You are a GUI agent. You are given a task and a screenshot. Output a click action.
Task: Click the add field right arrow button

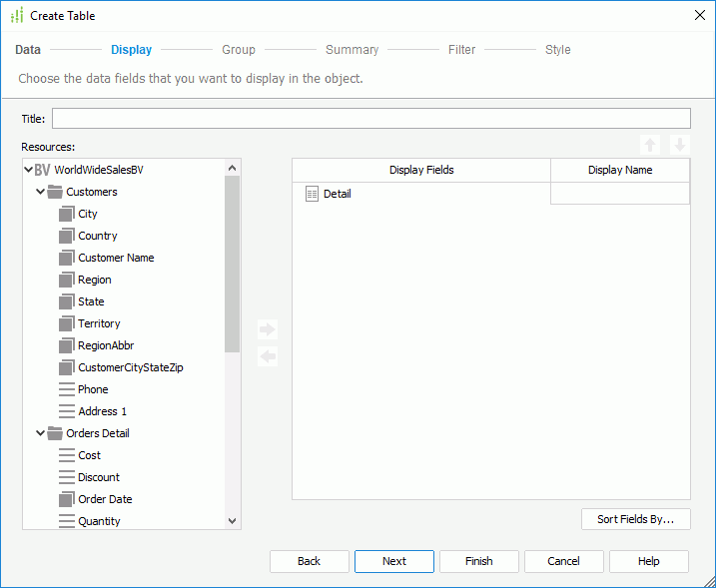pyautogui.click(x=267, y=329)
